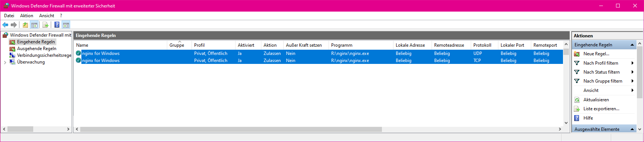Open the Ansicht menu
This screenshot has height=142, width=644.
click(47, 16)
